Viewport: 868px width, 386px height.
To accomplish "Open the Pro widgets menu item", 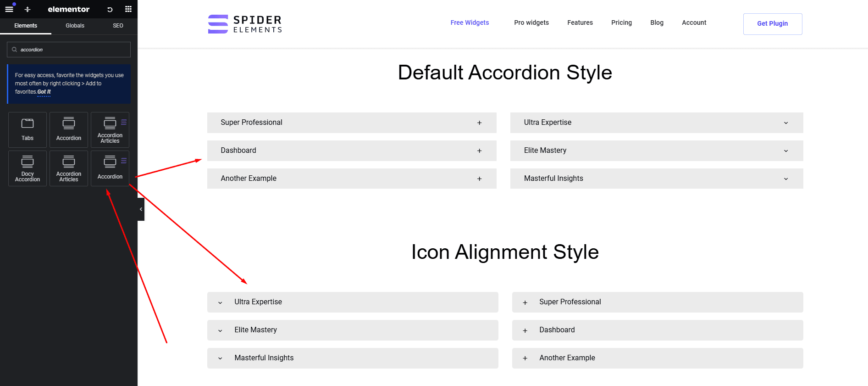I will (531, 22).
